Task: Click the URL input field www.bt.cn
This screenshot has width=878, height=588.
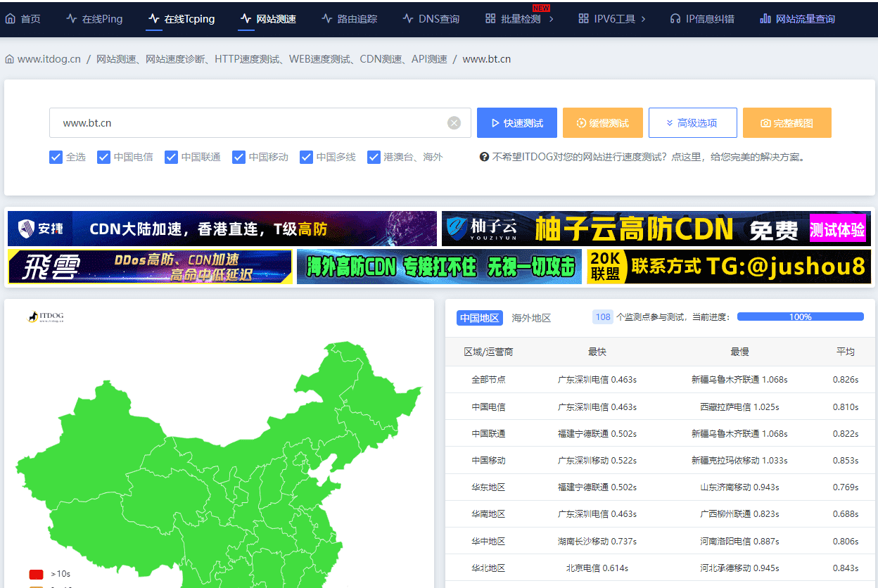Action: 260,123
